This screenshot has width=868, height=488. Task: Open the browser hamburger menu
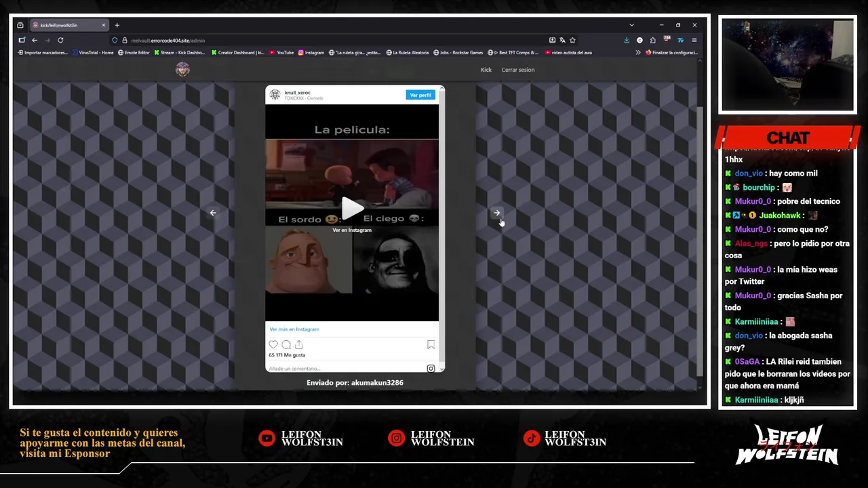pyautogui.click(x=694, y=40)
